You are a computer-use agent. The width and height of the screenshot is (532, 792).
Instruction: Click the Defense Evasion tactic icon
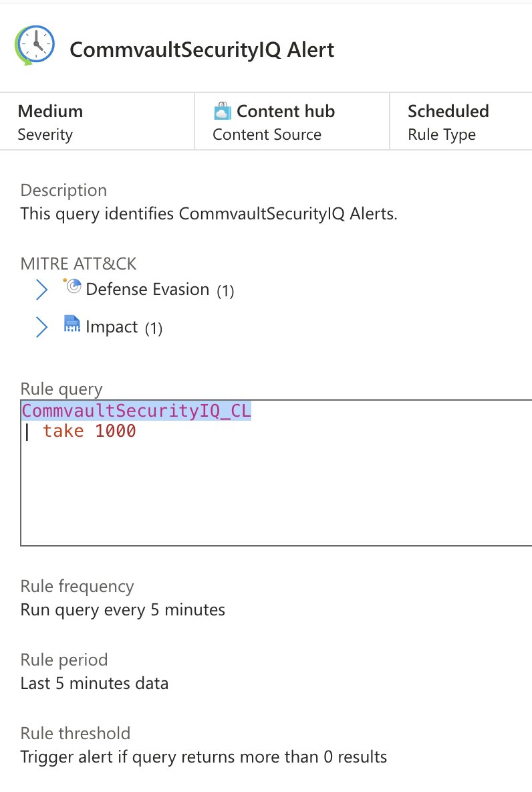coord(72,286)
